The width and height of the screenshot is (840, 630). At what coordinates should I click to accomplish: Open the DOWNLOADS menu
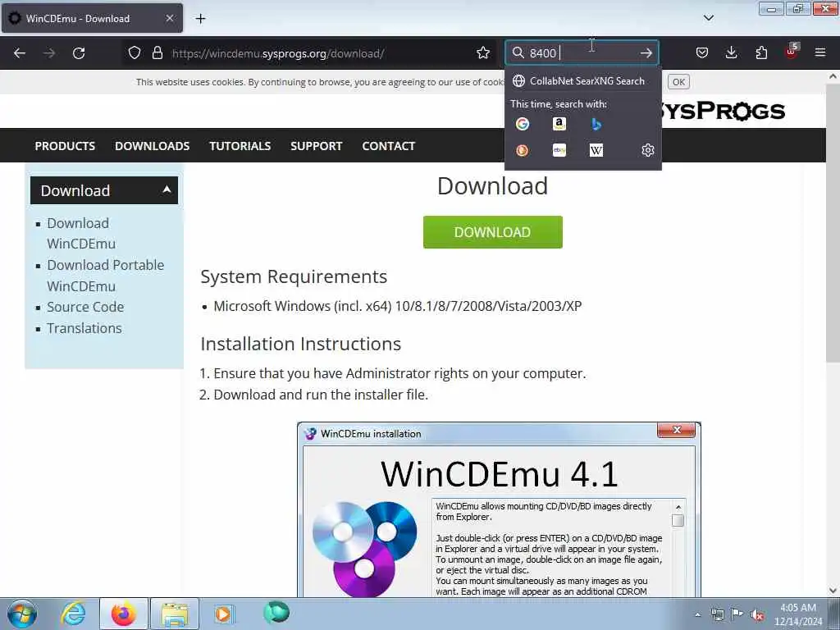click(x=152, y=146)
